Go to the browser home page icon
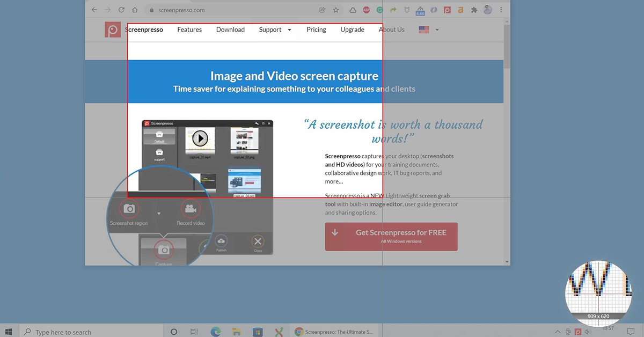The height and width of the screenshot is (337, 644). (135, 10)
